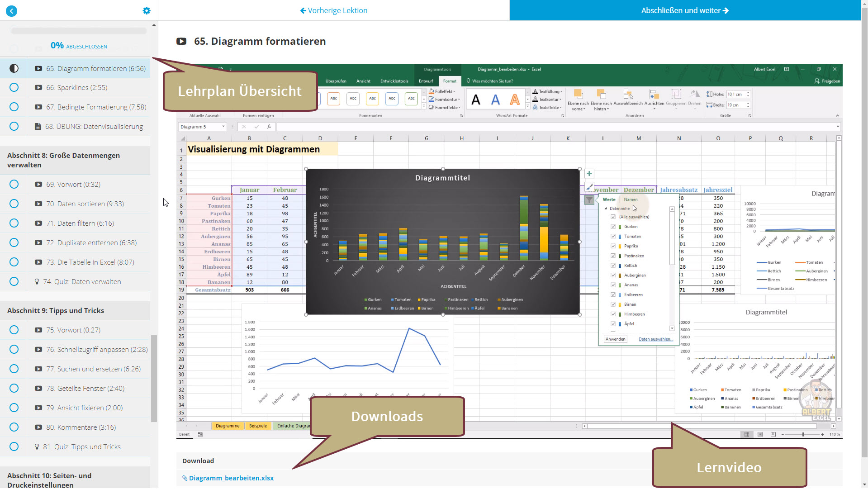The image size is (868, 489).
Task: Select the chart styles paintbrush icon
Action: [589, 186]
